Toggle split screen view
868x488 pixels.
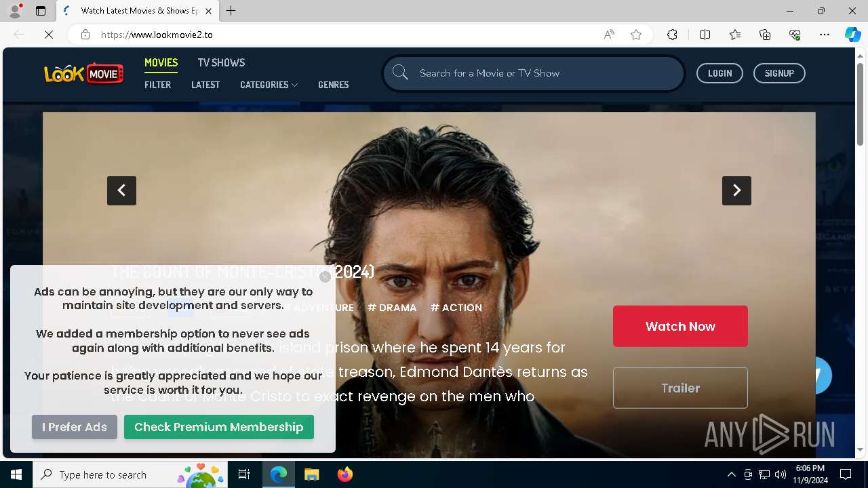click(x=705, y=35)
